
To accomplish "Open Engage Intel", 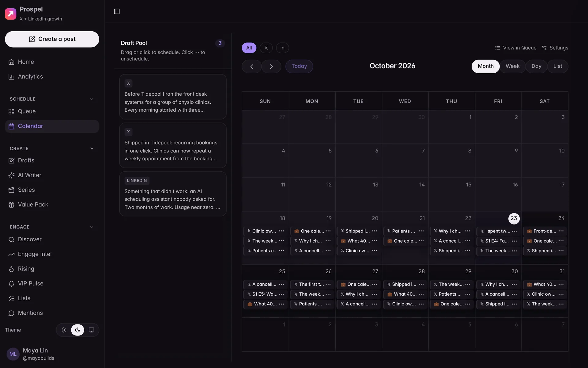I will [x=52, y=254].
